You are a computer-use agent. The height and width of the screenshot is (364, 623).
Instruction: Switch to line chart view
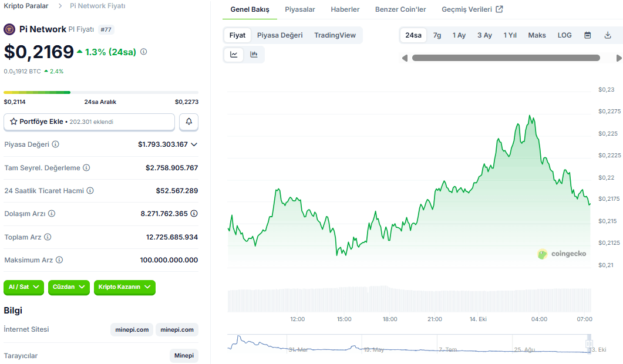coord(234,55)
